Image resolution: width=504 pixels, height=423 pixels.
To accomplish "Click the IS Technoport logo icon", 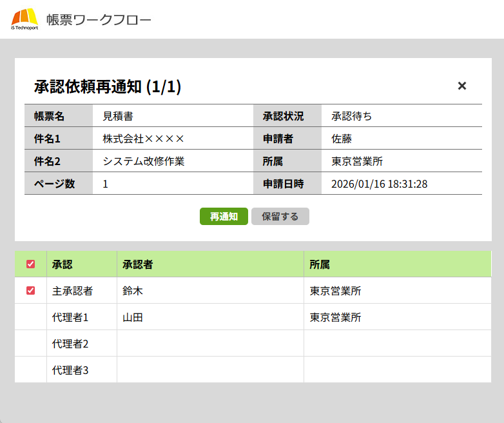I will (x=24, y=19).
